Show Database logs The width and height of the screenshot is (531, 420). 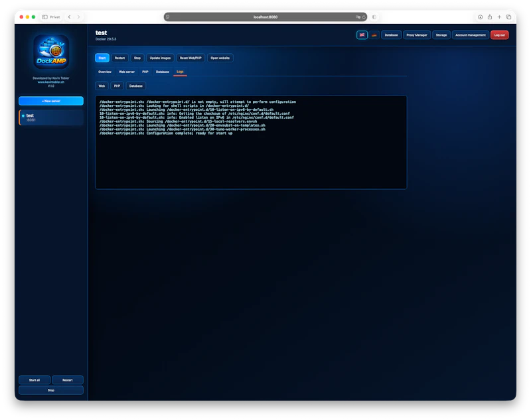tap(136, 86)
